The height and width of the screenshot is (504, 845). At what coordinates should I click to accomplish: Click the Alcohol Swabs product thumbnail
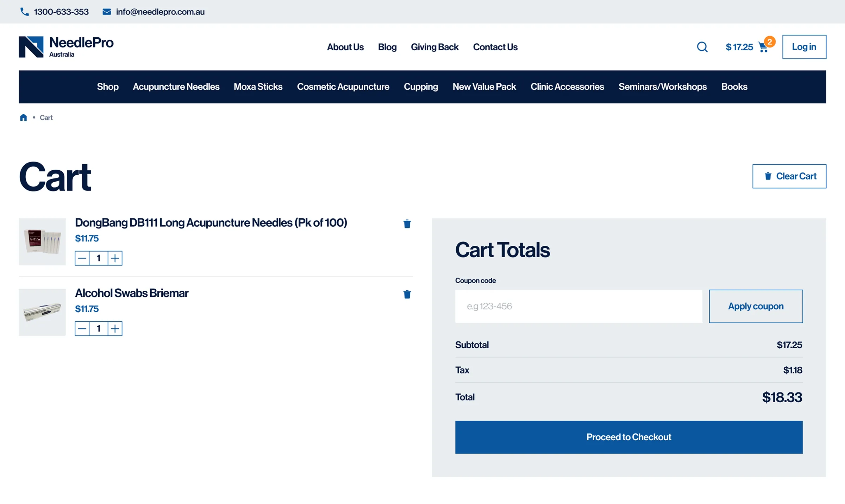(x=42, y=312)
